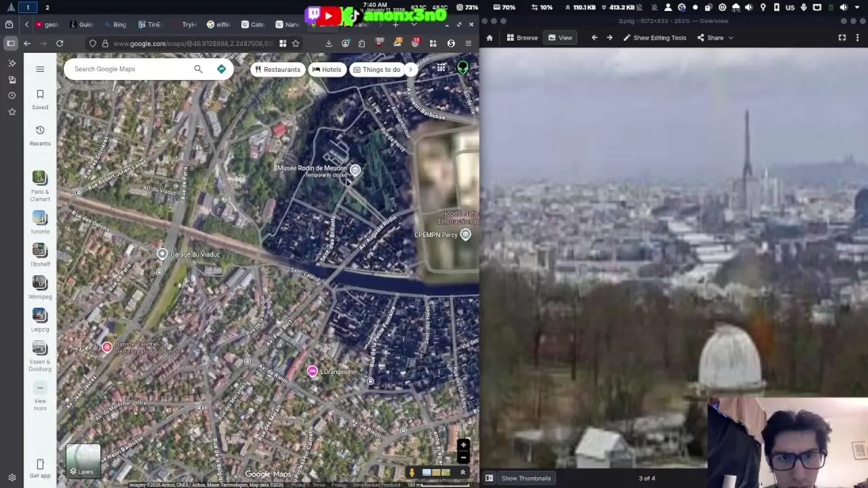Open the Layers map type thumbnail
This screenshot has width=868, height=488.
pos(83,461)
